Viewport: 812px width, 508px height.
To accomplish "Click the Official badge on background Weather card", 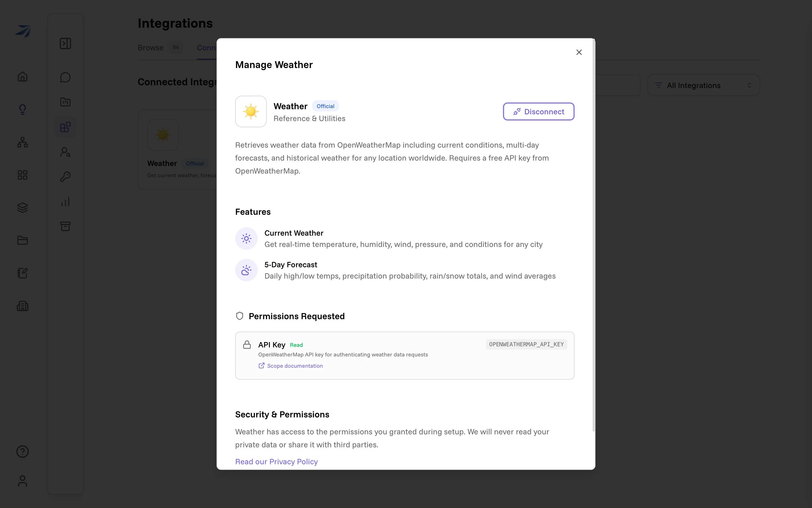I will [195, 164].
